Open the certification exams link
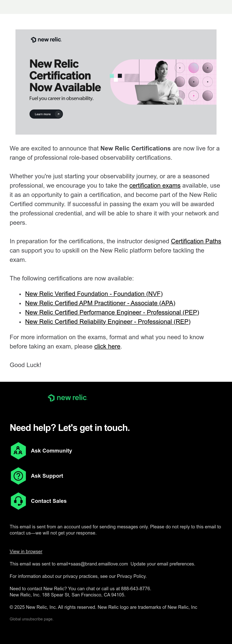Viewport: 232px width, 644px height. [155, 185]
